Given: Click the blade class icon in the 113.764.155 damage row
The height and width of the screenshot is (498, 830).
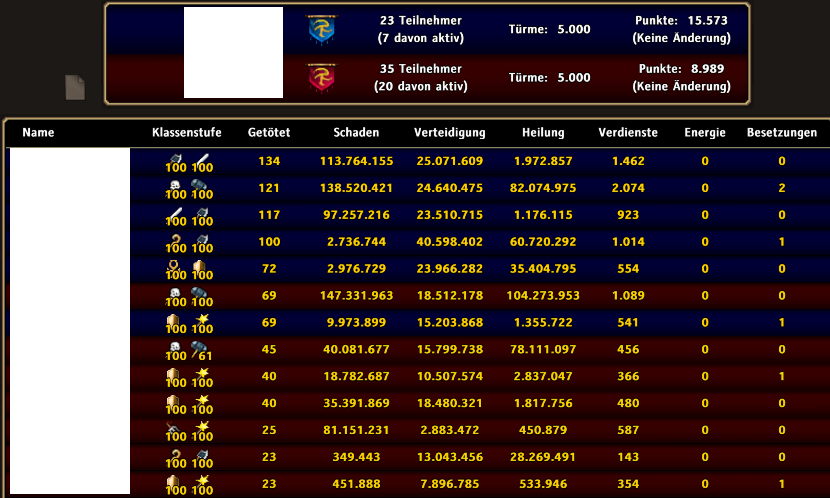Looking at the screenshot, I should point(202,158).
